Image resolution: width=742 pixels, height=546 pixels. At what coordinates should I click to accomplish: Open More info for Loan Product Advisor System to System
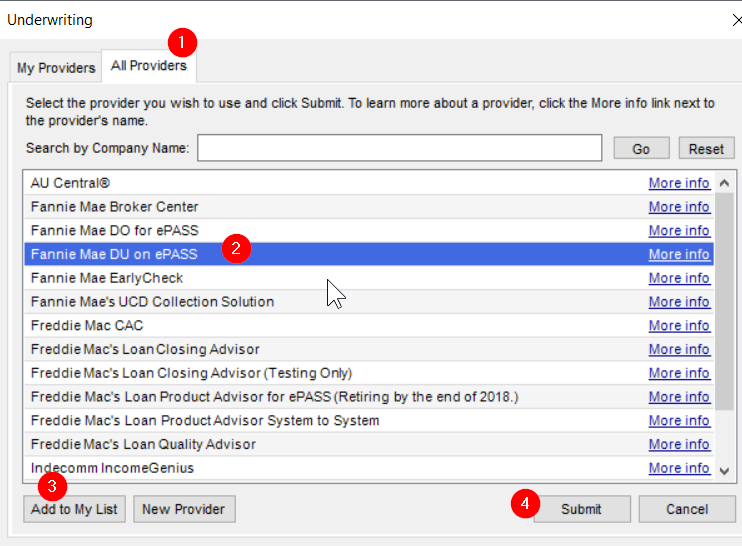pos(679,420)
